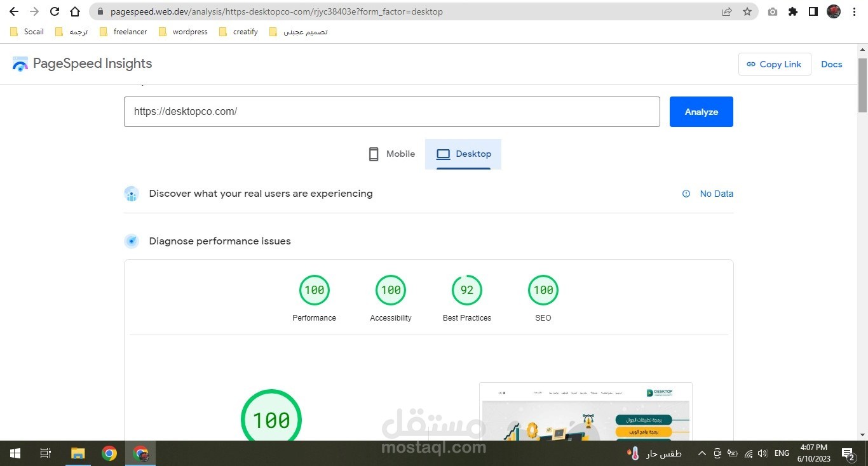Open the bookmark star icon in address bar
Screen dimensions: 868x466
click(748, 11)
